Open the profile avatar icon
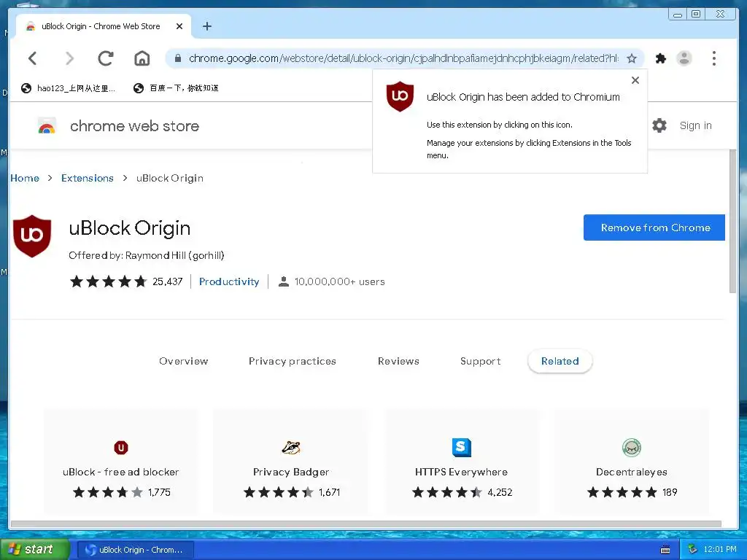The height and width of the screenshot is (560, 747). pos(684,58)
